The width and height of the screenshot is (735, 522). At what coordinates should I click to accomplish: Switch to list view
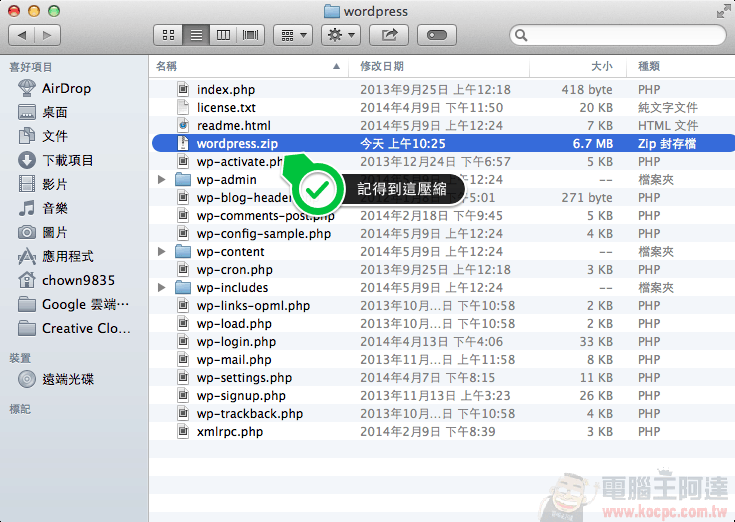pyautogui.click(x=196, y=35)
